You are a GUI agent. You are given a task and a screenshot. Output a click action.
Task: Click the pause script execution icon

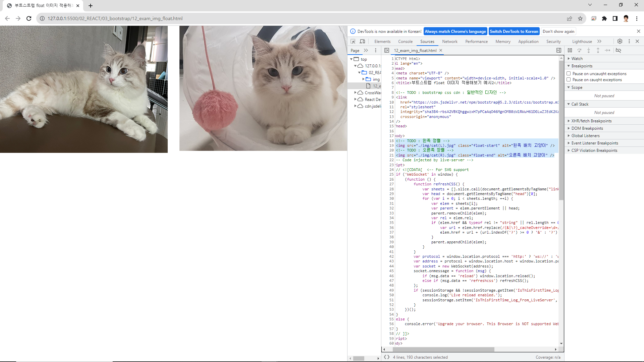pos(570,50)
